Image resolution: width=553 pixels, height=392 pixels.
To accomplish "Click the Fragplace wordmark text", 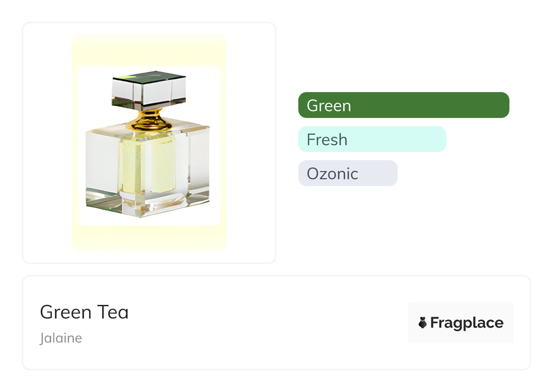I will [x=466, y=323].
